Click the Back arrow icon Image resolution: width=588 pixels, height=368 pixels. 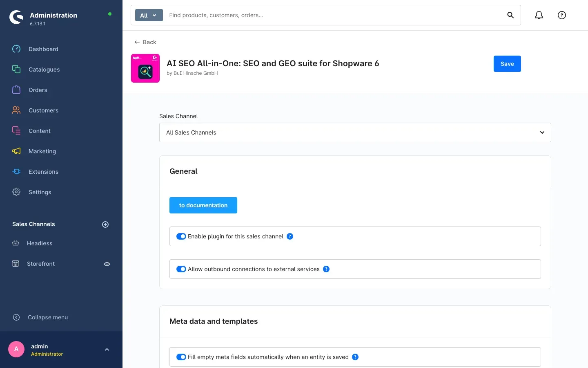pos(137,42)
